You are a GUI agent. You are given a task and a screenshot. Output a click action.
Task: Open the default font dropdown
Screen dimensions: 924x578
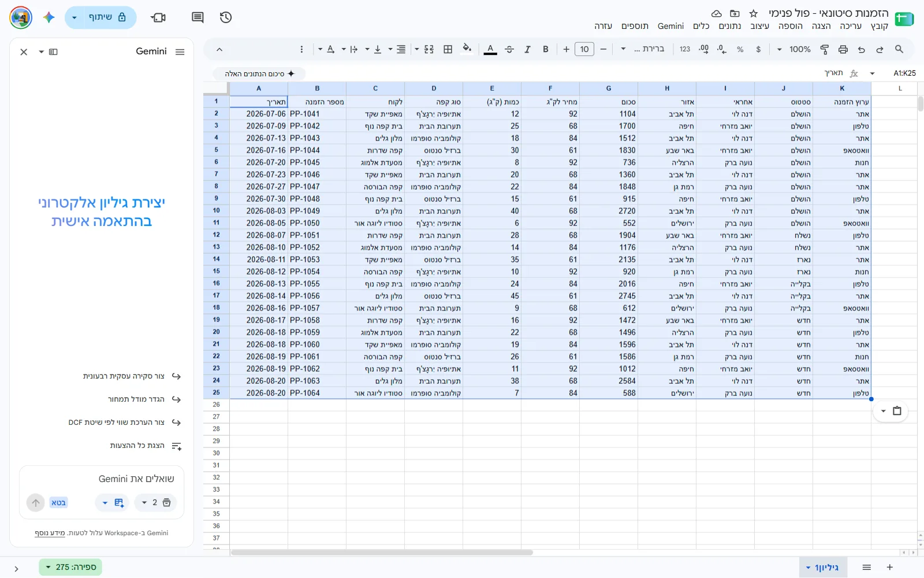point(642,49)
